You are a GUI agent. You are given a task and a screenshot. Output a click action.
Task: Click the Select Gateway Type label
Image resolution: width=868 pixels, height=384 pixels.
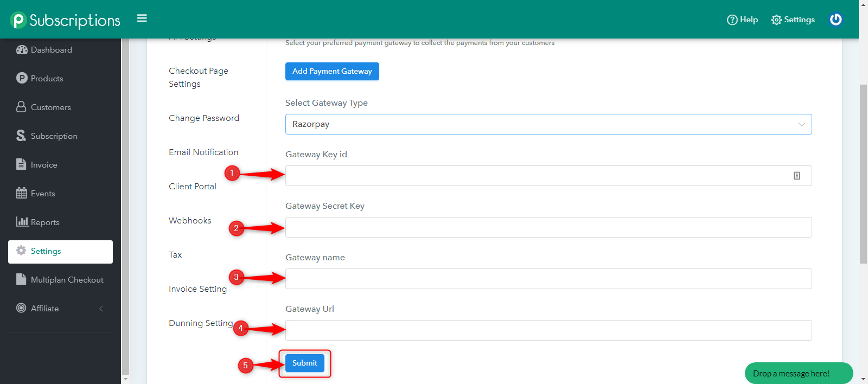pos(327,103)
